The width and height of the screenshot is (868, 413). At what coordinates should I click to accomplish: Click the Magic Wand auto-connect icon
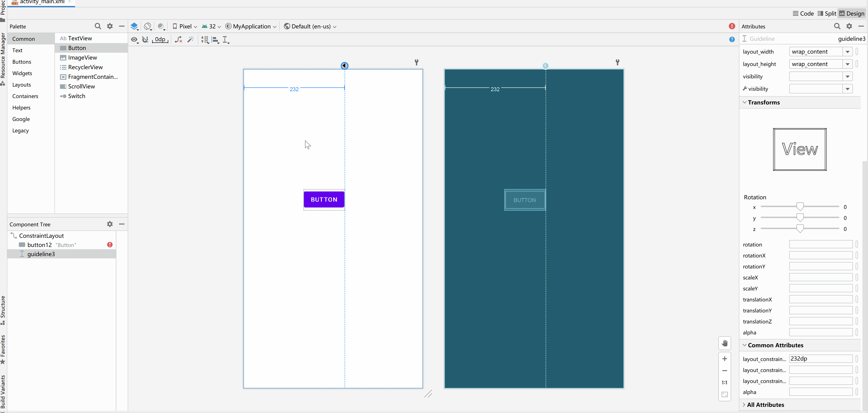pos(190,39)
